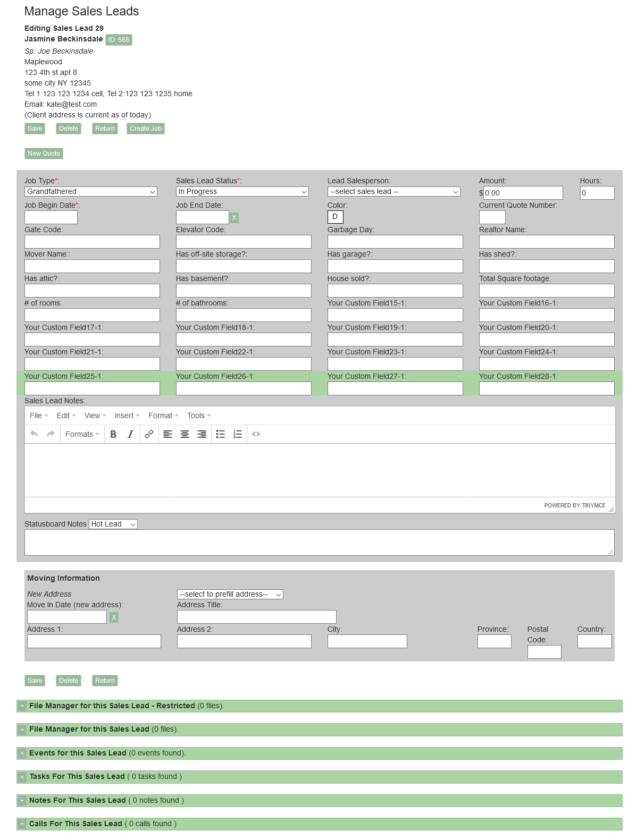Open the File menu in editor
The image size is (637, 840).
pos(39,415)
